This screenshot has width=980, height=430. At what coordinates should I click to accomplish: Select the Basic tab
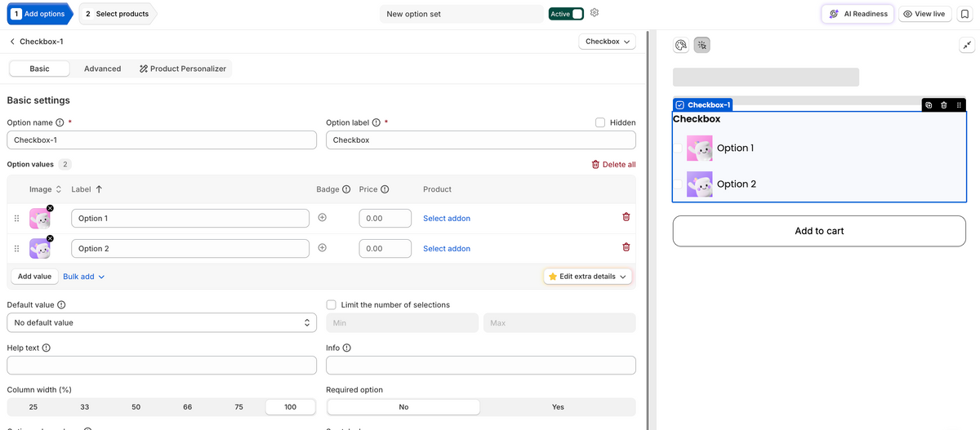pyautogui.click(x=39, y=69)
